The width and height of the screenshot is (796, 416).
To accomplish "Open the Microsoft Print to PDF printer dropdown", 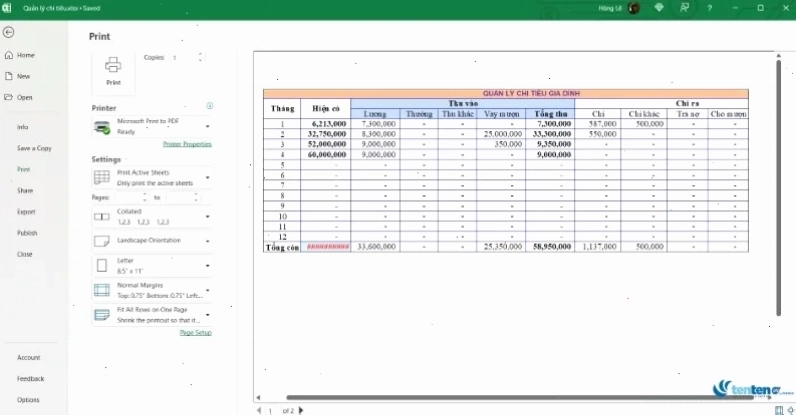I will (x=152, y=126).
